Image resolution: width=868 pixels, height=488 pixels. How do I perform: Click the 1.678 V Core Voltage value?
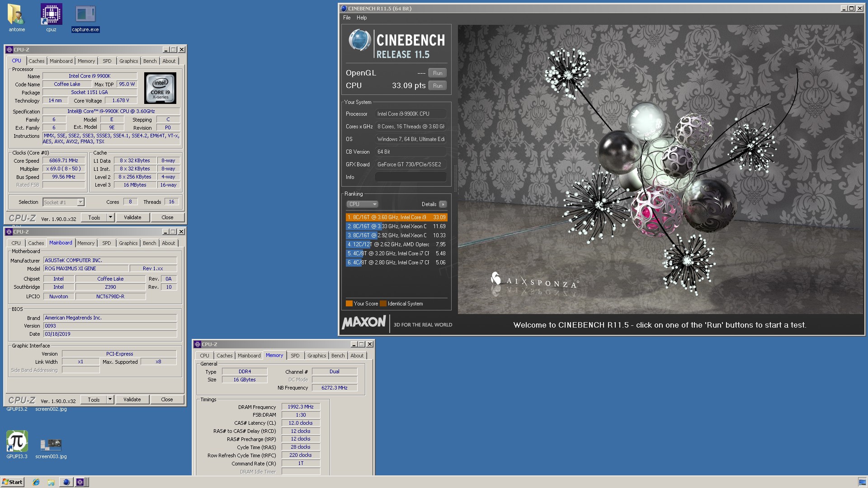coord(121,101)
